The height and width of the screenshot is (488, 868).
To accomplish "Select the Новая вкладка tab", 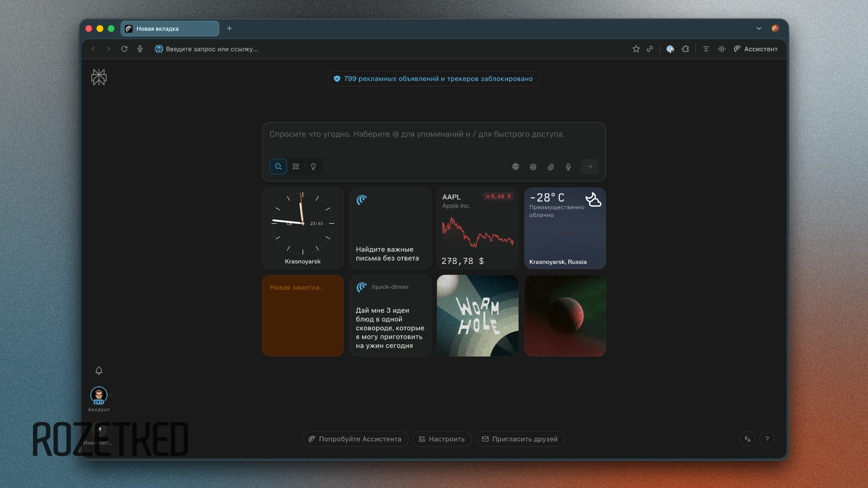I will pyautogui.click(x=170, y=28).
